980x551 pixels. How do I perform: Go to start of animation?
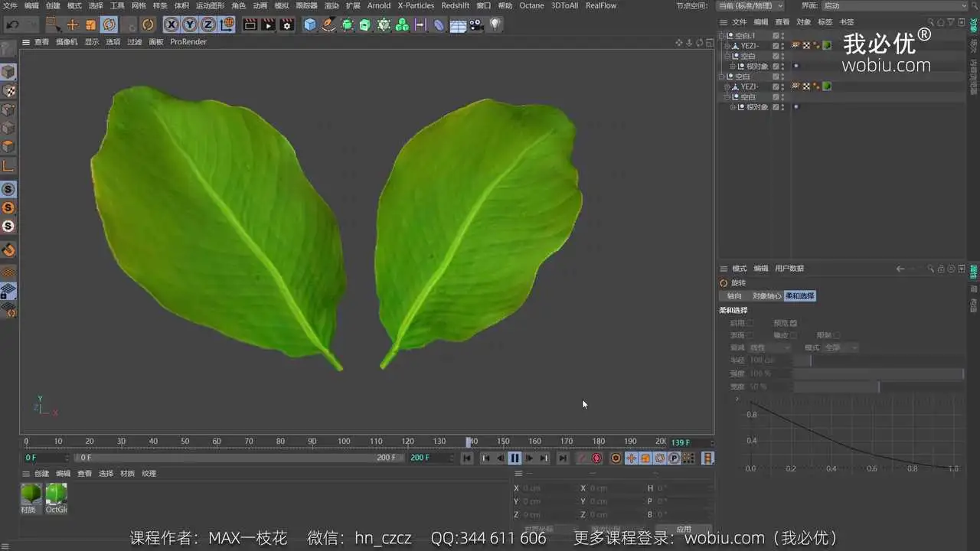(x=466, y=458)
